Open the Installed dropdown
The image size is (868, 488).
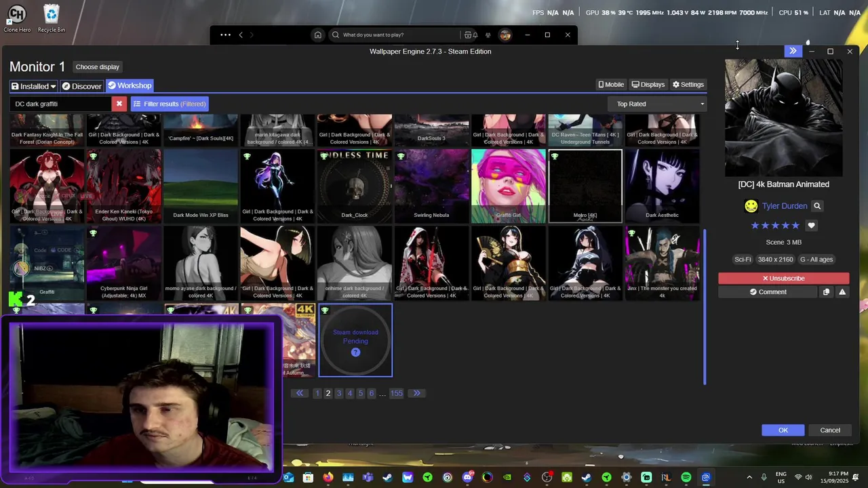coord(34,86)
